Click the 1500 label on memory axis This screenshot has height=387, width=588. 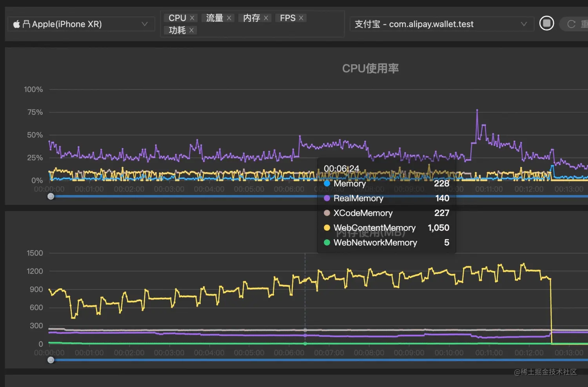35,253
